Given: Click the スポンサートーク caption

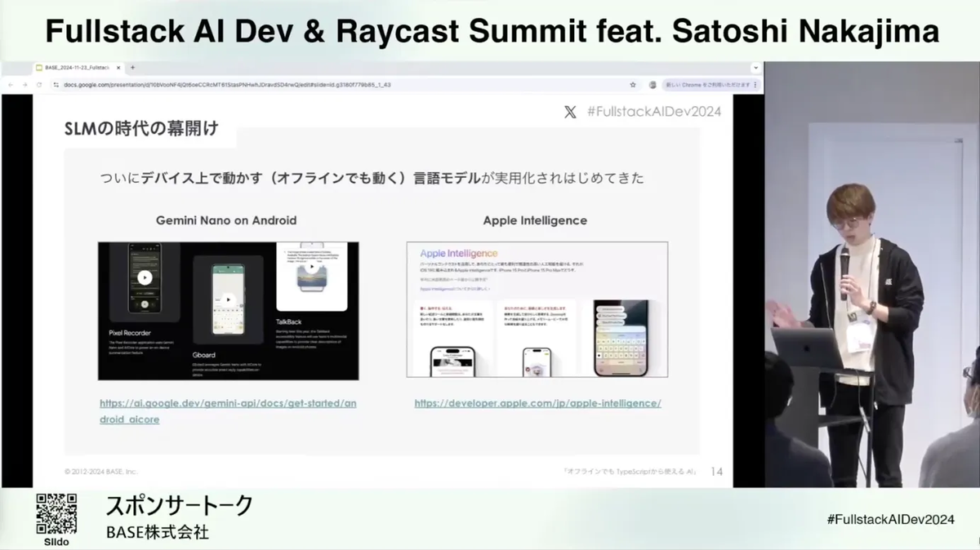Looking at the screenshot, I should 179,506.
